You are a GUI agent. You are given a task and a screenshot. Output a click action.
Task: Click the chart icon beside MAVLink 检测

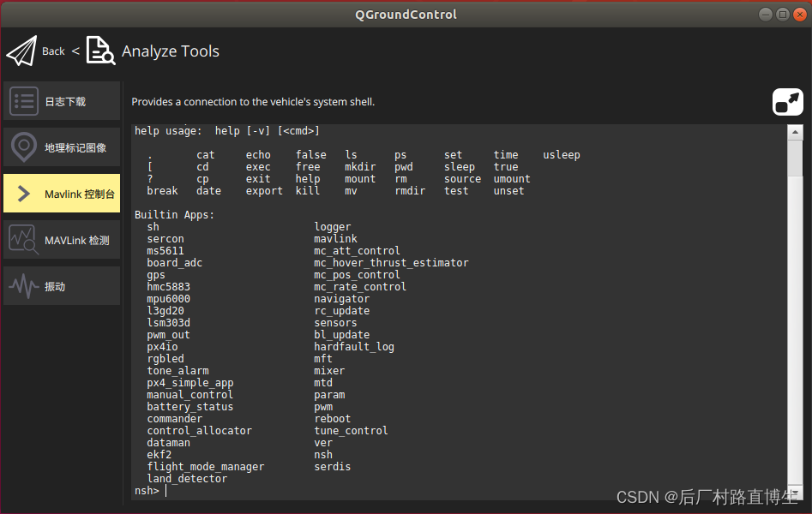24,240
